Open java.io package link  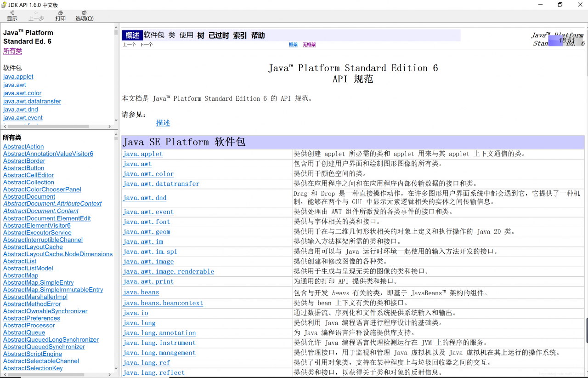[136, 313]
